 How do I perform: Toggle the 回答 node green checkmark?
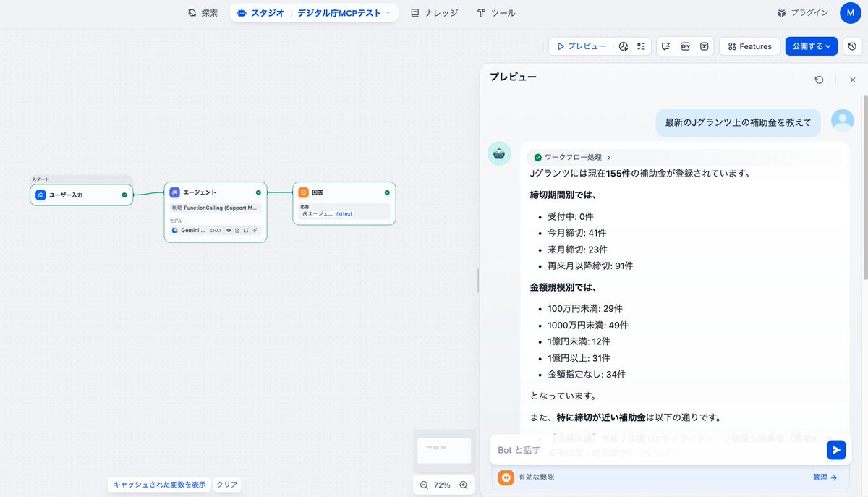pyautogui.click(x=386, y=192)
